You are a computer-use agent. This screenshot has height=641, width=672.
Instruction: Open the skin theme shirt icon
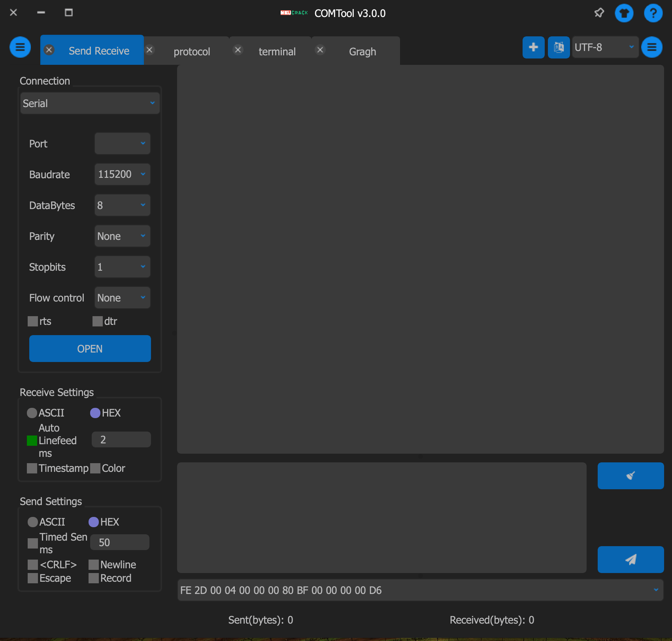tap(624, 13)
